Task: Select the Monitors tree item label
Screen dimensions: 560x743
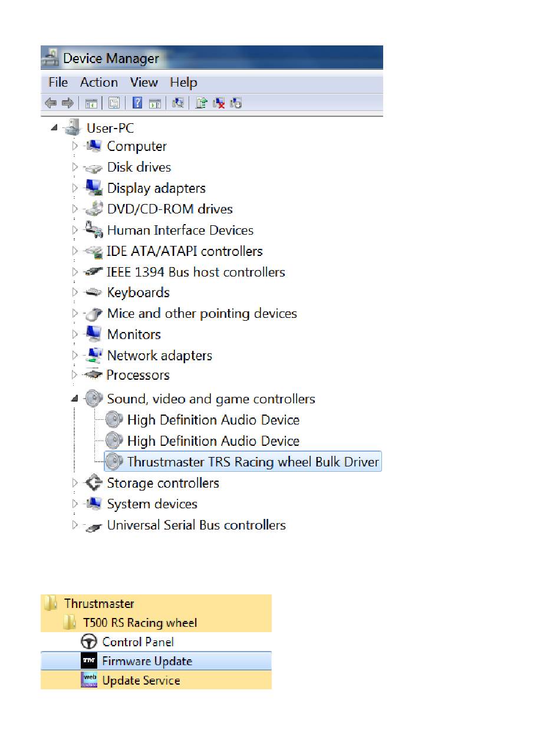Action: (134, 334)
